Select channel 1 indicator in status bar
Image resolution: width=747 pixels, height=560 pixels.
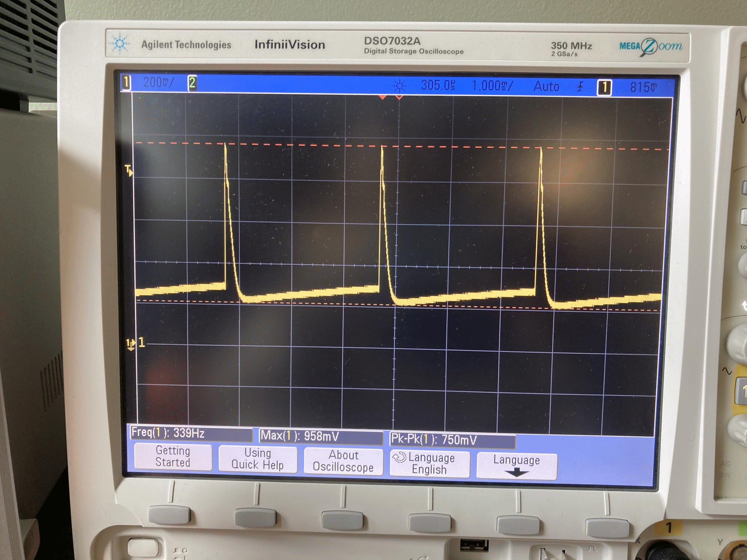(127, 82)
